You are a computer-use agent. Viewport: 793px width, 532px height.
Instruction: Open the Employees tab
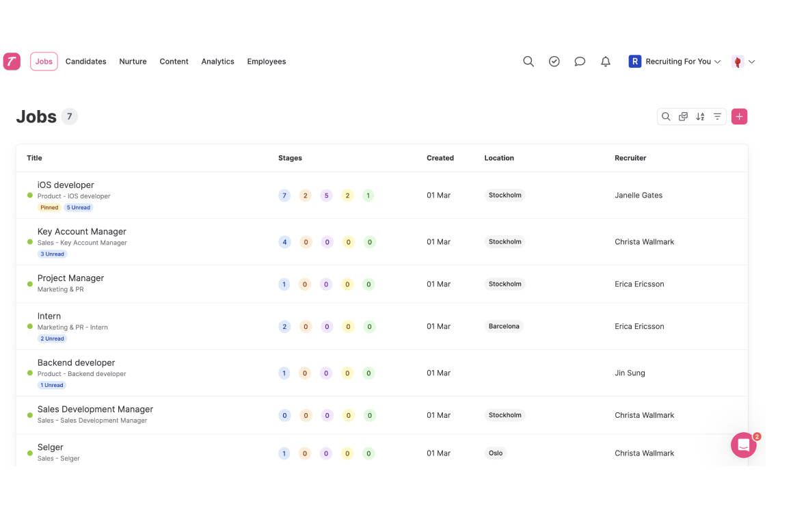[x=267, y=61]
